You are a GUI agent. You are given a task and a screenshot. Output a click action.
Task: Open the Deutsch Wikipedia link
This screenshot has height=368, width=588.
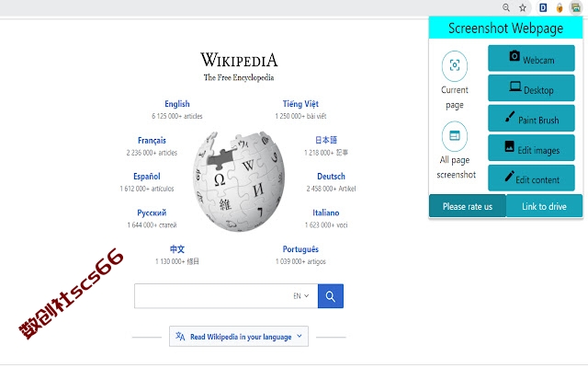tap(331, 176)
